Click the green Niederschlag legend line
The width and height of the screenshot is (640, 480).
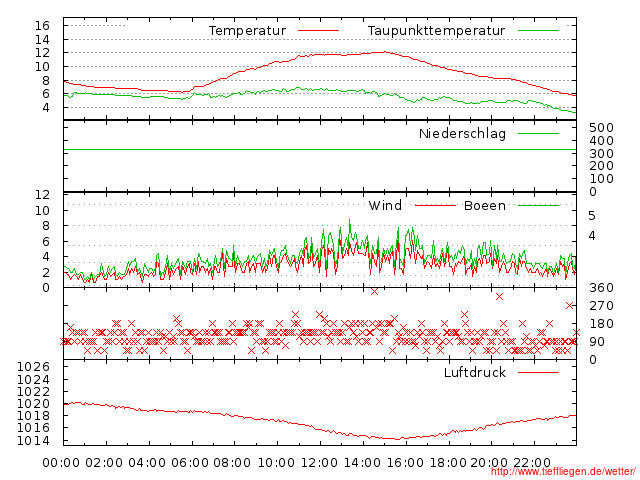click(x=538, y=133)
